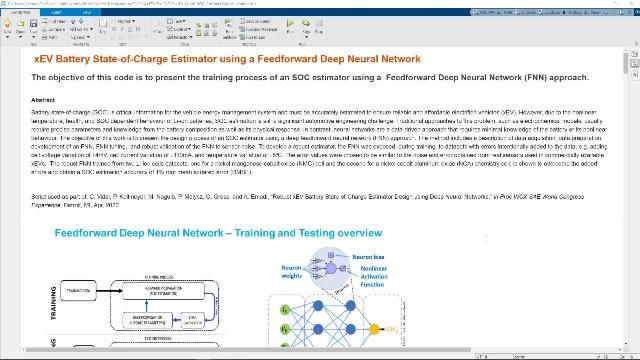This screenshot has height=360, width=640.
Task: Show output inline view icon
Action: (635, 63)
